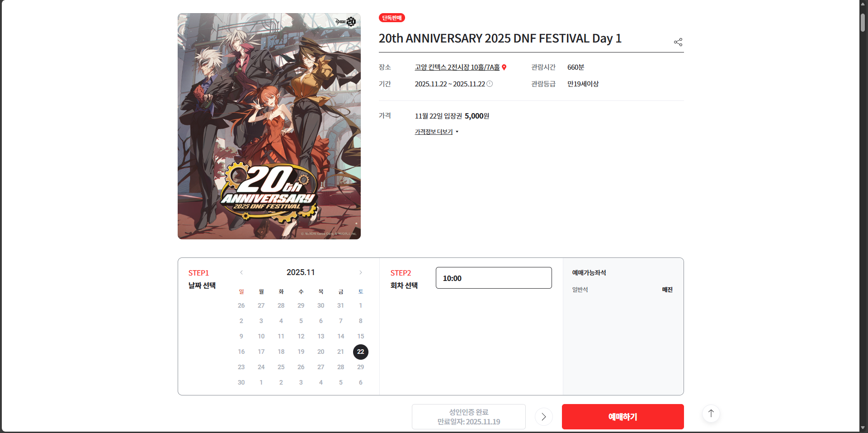The image size is (868, 433).
Task: Click the 단독판매 red badge
Action: coord(392,18)
